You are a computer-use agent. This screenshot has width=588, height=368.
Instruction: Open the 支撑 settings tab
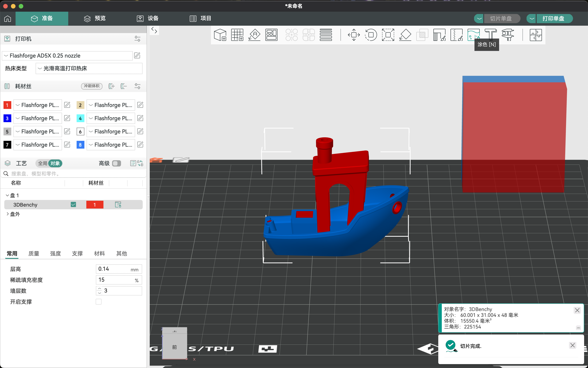(77, 254)
